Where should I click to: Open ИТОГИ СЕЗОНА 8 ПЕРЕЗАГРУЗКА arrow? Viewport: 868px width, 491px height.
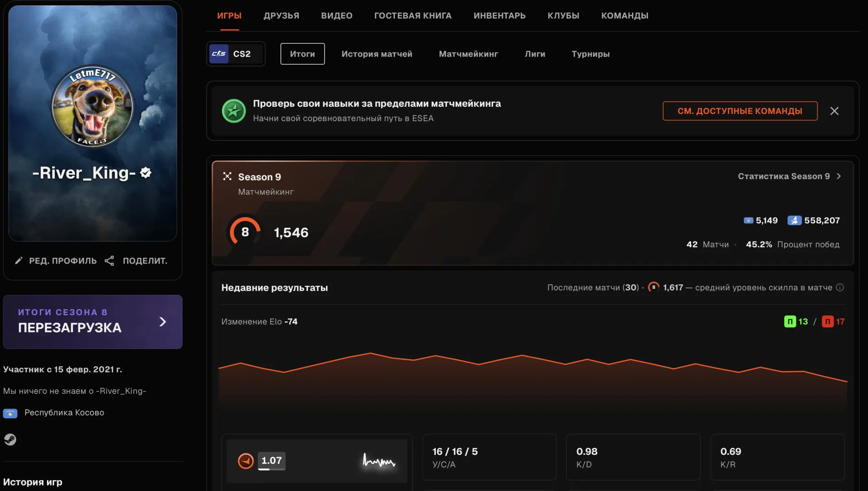click(x=163, y=321)
